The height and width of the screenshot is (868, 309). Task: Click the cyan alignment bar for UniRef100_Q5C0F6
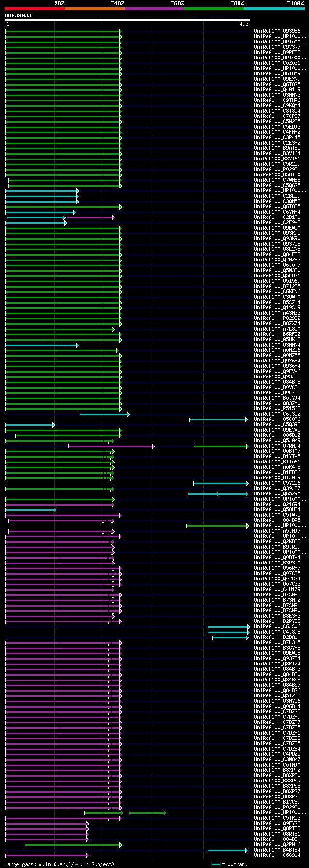219,420
